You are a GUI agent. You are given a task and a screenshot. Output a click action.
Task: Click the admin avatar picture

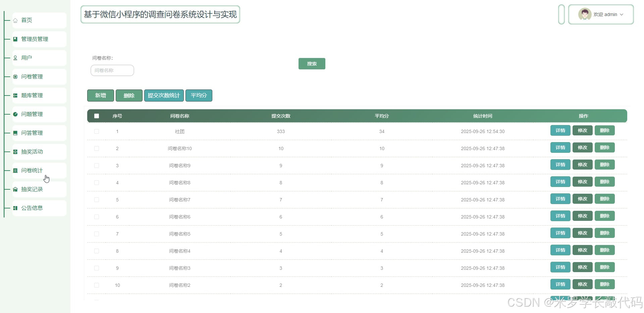click(x=585, y=14)
